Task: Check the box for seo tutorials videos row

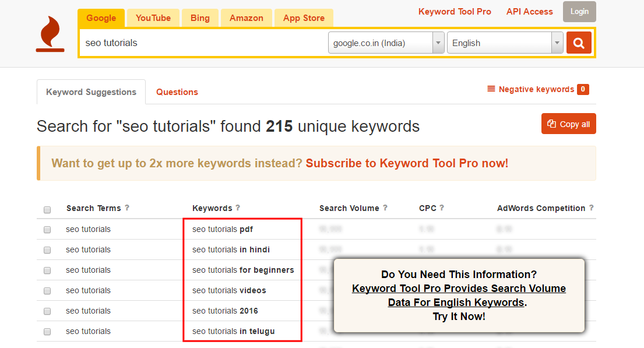Action: coord(47,291)
